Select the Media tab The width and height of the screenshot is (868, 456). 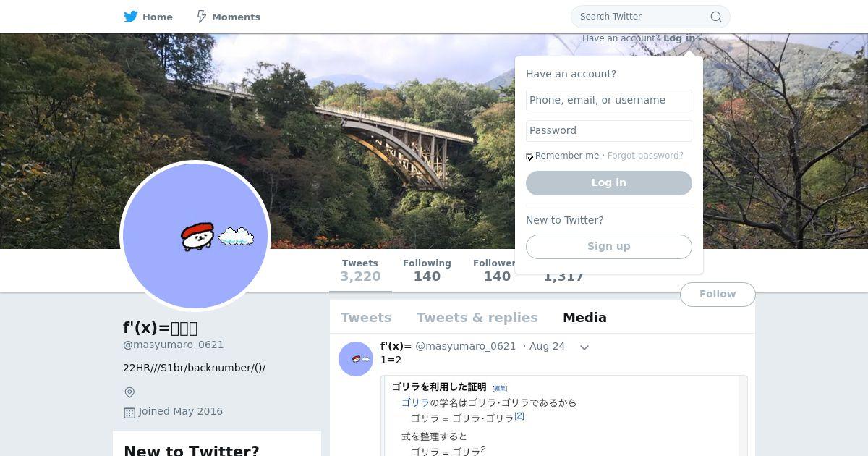584,318
